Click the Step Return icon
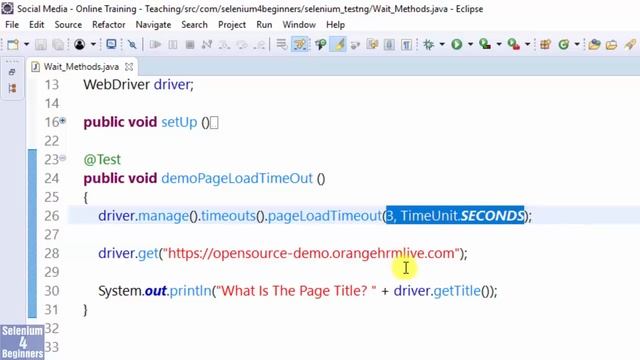This screenshot has height=360, width=640. click(259, 44)
